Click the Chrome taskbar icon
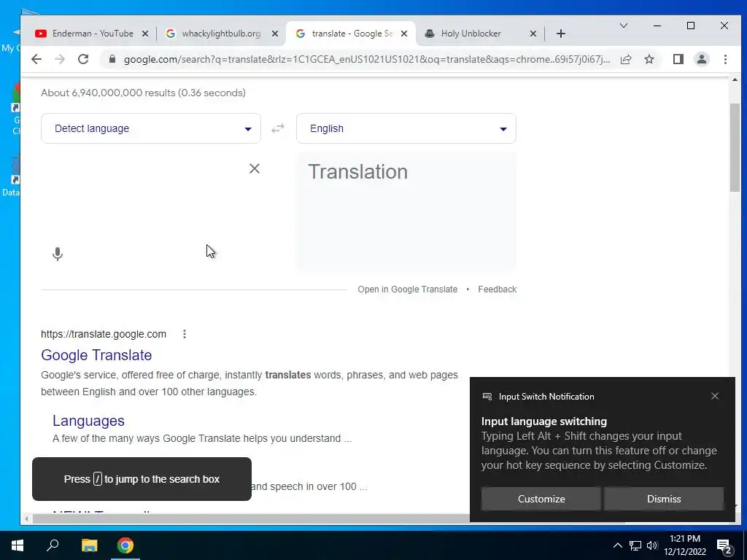This screenshot has width=747, height=560. 125,545
